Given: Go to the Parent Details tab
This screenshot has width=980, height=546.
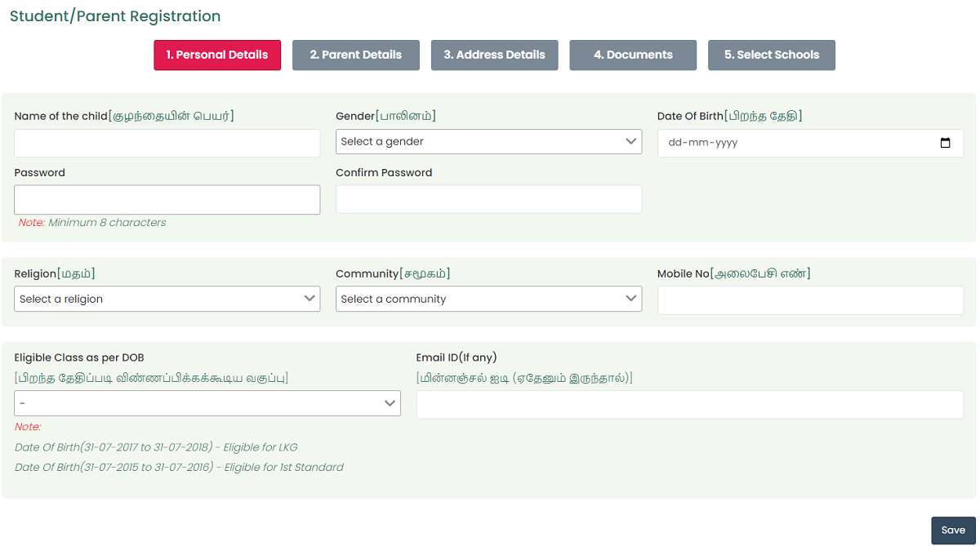Looking at the screenshot, I should [x=356, y=55].
